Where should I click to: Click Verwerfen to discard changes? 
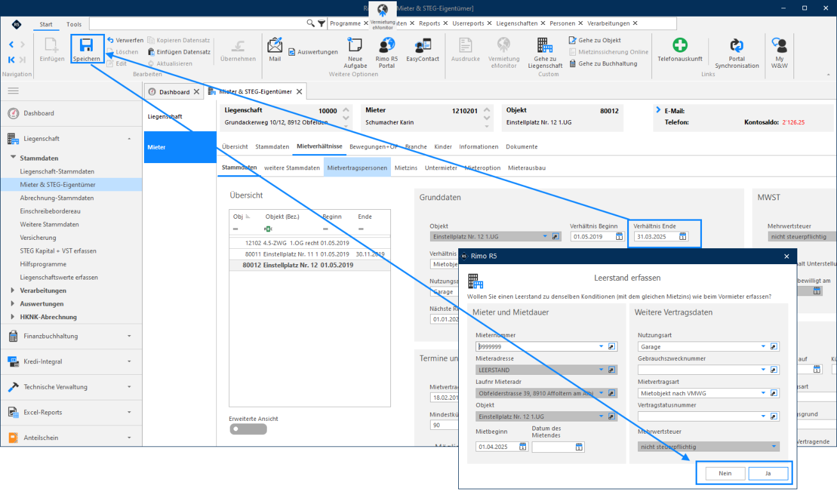click(125, 40)
